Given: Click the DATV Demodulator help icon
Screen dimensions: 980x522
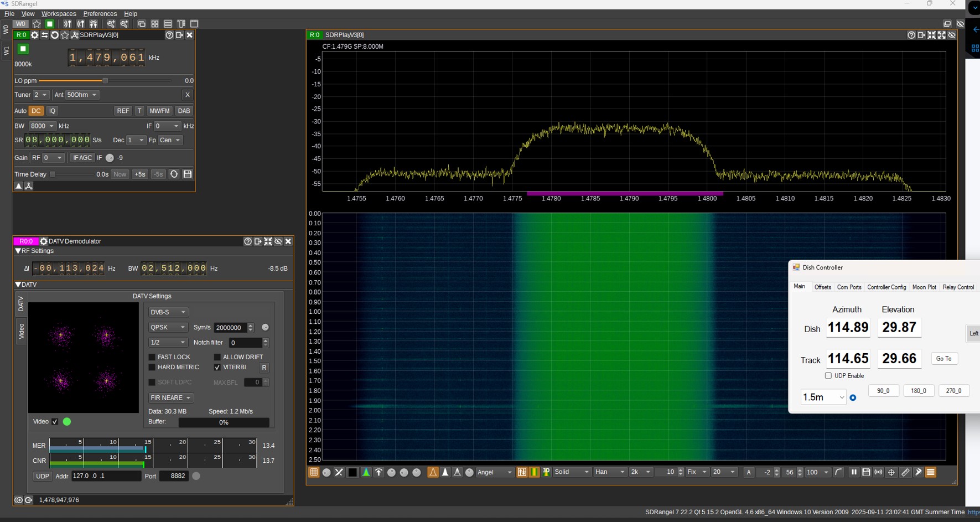Looking at the screenshot, I should (248, 241).
